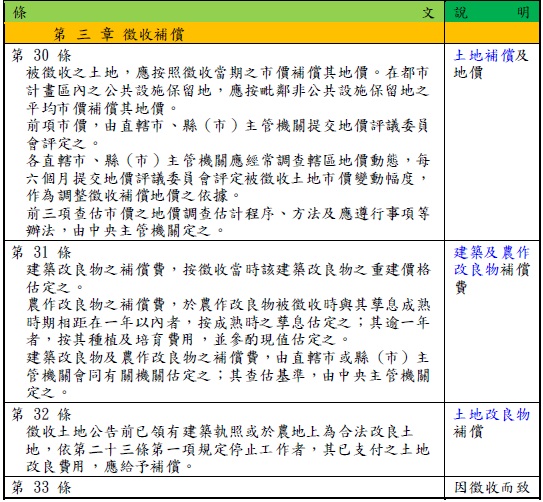
Task: Click the orange cell beside chapter title
Action: pos(492,33)
